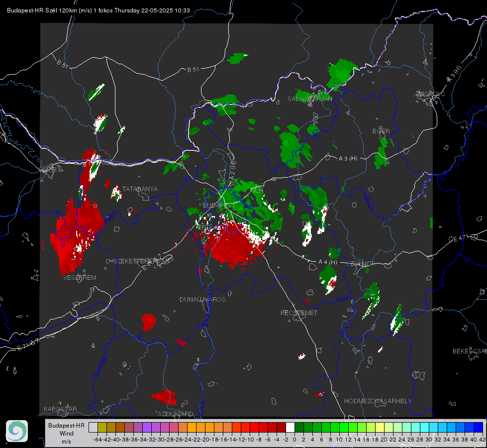Image resolution: width=487 pixels, height=448 pixels.
Task: Click the KECSKEMÉT city label
Action: 299,313
